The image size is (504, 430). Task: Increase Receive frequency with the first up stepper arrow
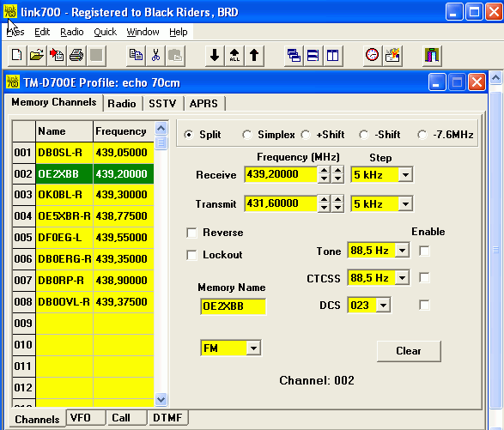coord(324,171)
